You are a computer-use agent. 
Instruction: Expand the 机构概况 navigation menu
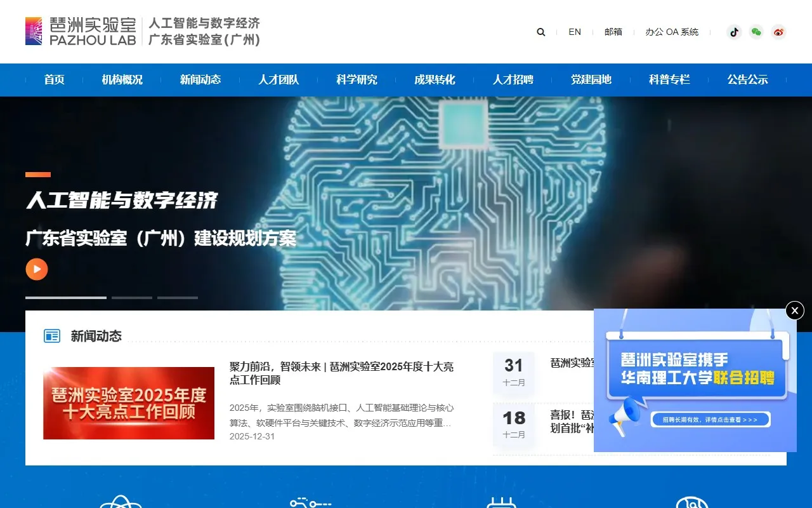pos(122,79)
